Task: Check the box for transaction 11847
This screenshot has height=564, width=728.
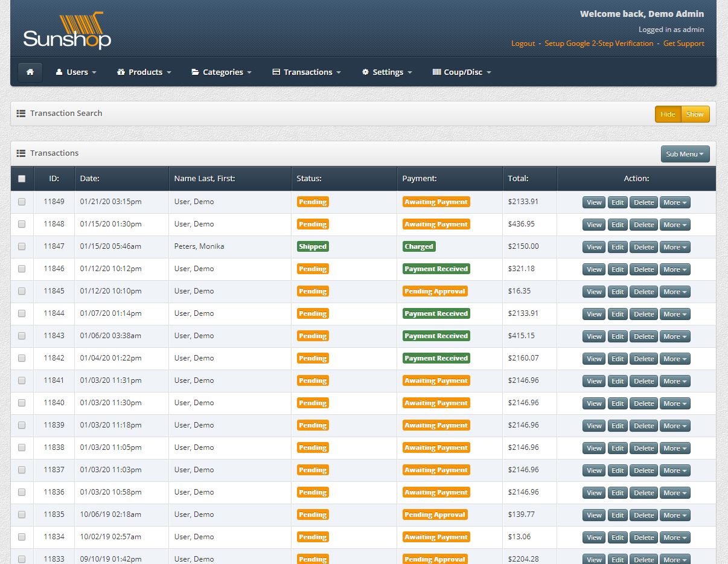Action: pyautogui.click(x=22, y=246)
